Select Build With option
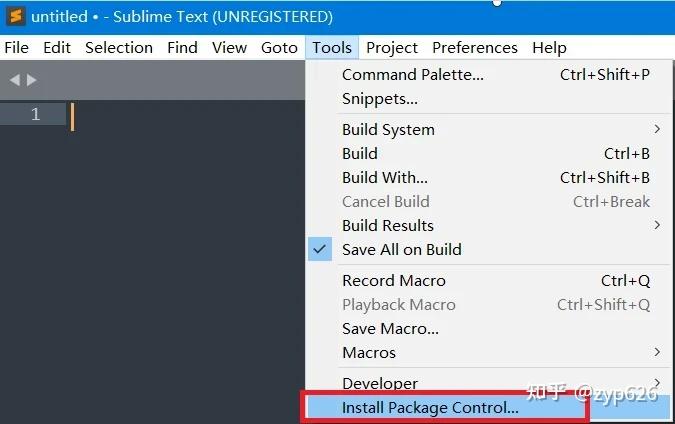Screen dimensions: 675x424 384,178
